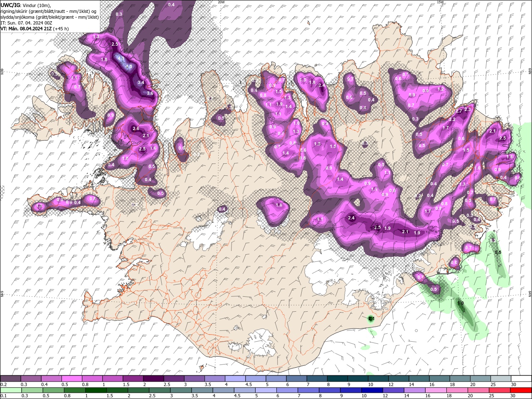Click the '1.0' value in the green rain band
This screenshot has height=399, width=532.
pos(461,303)
